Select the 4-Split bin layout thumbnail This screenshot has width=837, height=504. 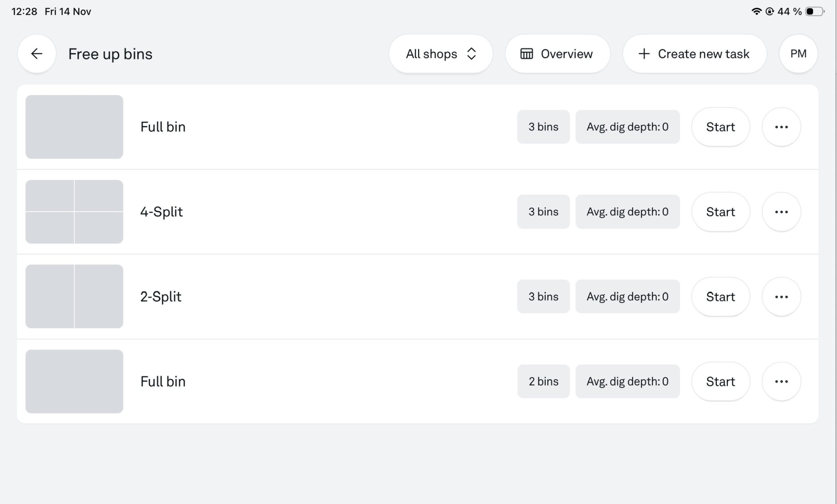tap(74, 212)
